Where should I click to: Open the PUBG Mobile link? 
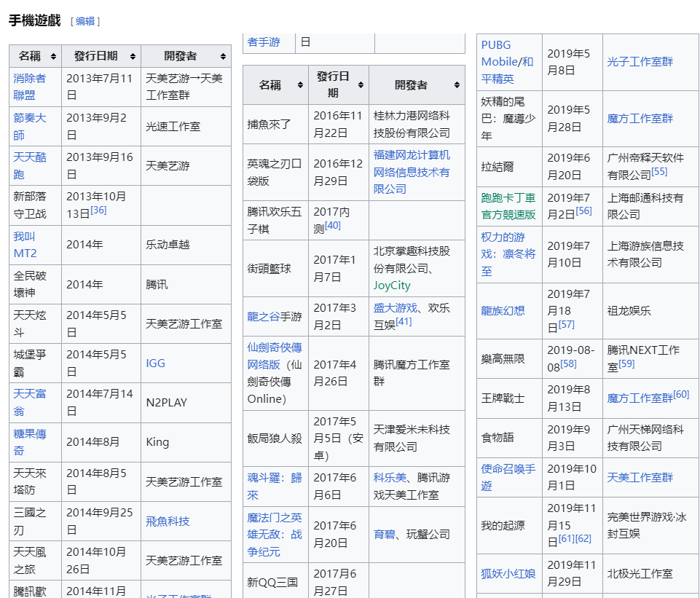pos(499,53)
